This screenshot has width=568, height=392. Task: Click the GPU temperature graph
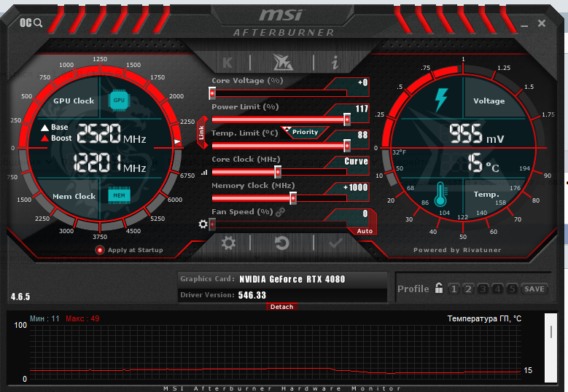click(276, 352)
